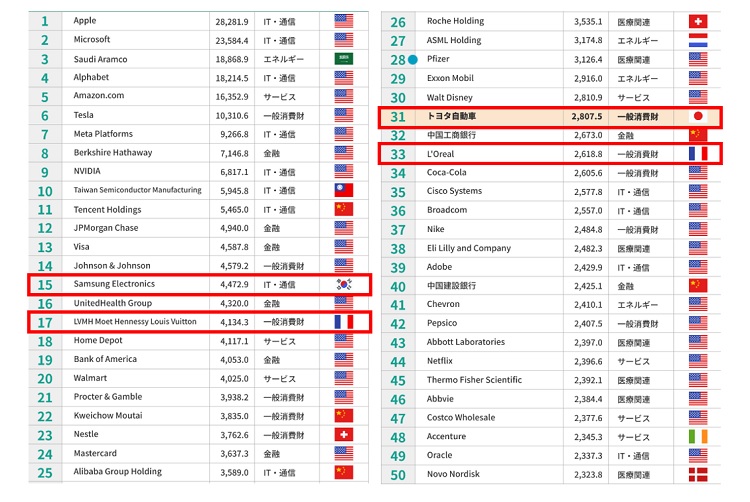Click the French flag in the L'Oreal row
Image resolution: width=750 pixels, height=502 pixels.
tap(698, 153)
